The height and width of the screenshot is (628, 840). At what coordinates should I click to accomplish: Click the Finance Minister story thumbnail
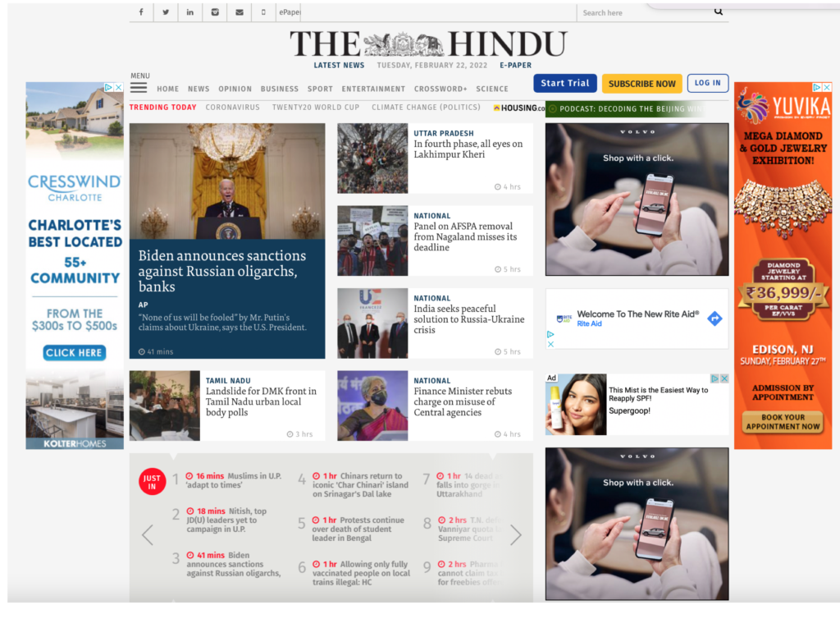pos(372,406)
